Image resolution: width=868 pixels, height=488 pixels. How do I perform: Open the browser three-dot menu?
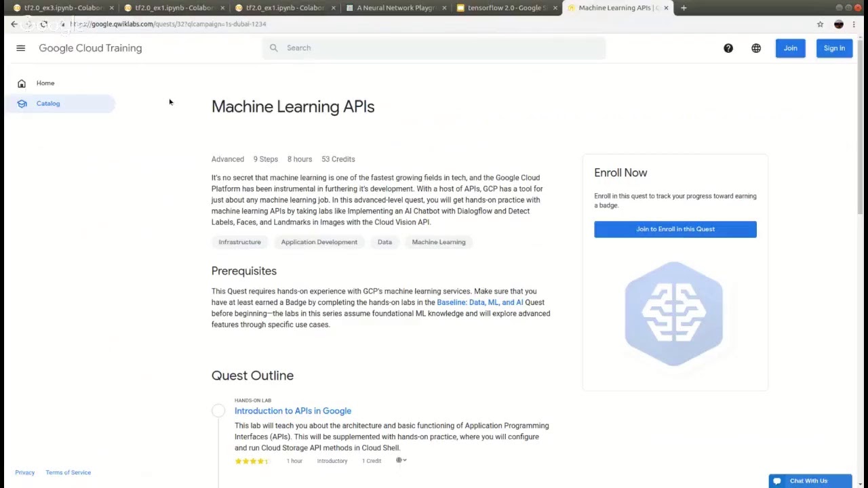[x=854, y=24]
